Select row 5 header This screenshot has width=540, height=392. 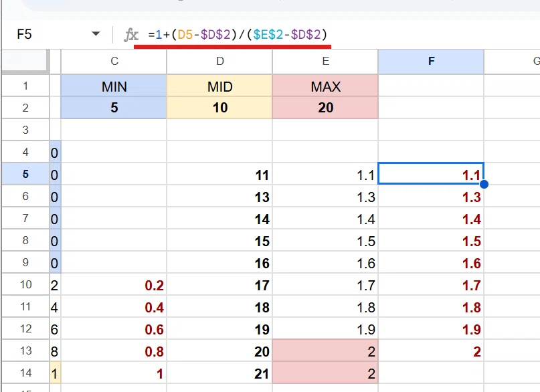(x=25, y=174)
